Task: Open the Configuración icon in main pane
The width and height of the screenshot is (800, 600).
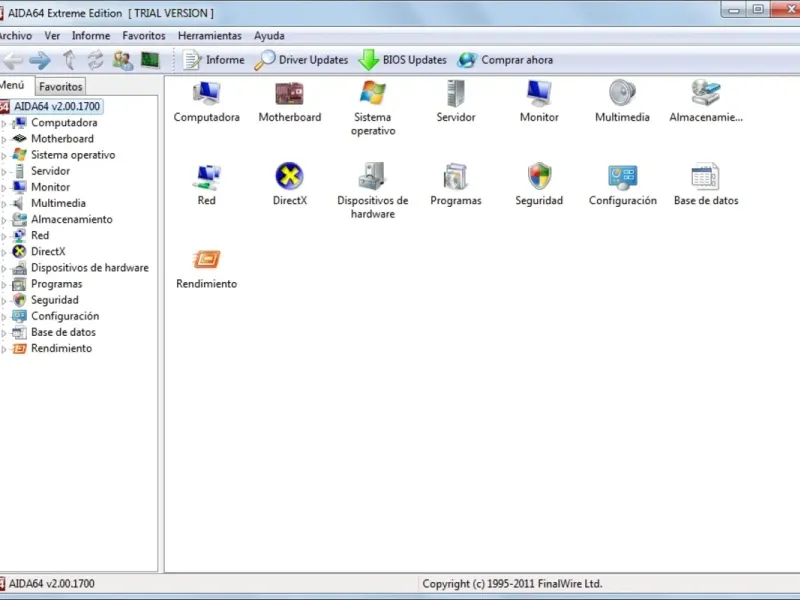Action: (622, 177)
